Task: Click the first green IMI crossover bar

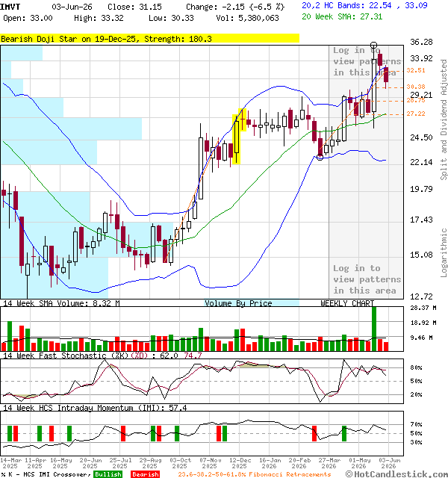Action: tap(10, 433)
